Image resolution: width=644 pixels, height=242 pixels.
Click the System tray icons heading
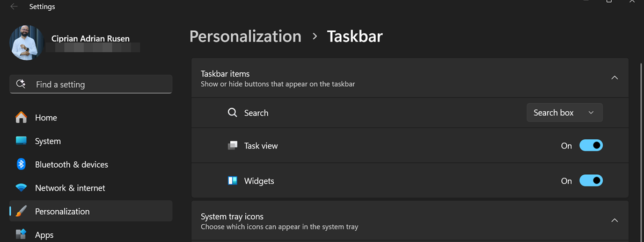(232, 217)
